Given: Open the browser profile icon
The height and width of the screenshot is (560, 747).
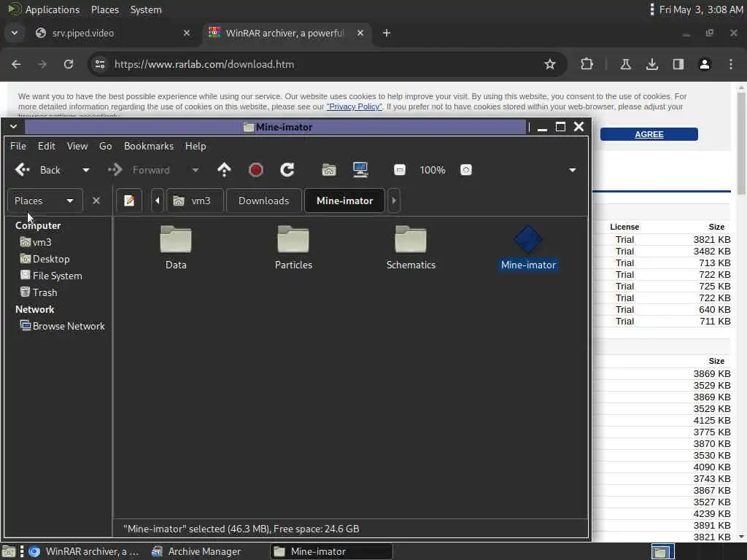Looking at the screenshot, I should click(705, 64).
